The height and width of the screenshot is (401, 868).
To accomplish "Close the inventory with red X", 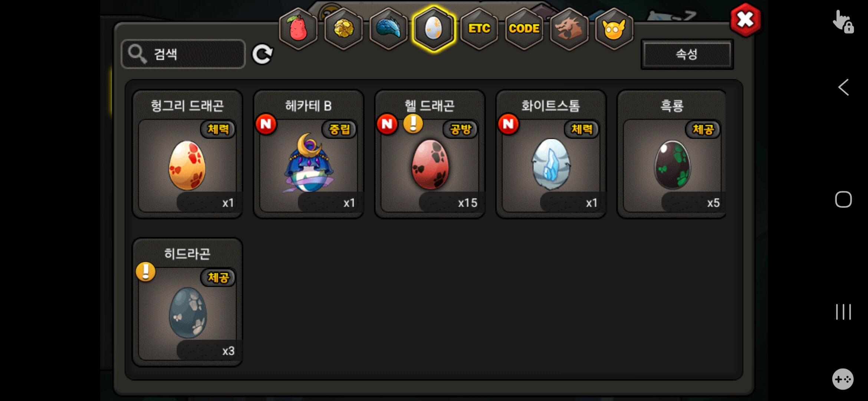I will click(x=745, y=20).
